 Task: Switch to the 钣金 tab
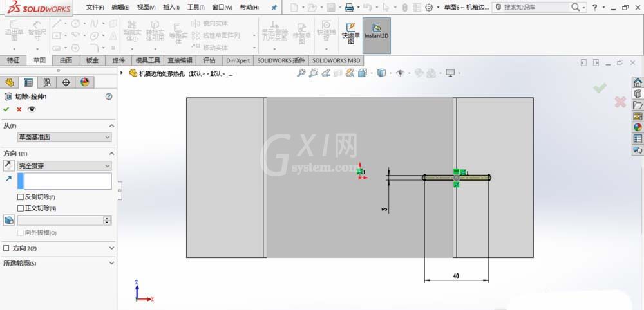92,60
